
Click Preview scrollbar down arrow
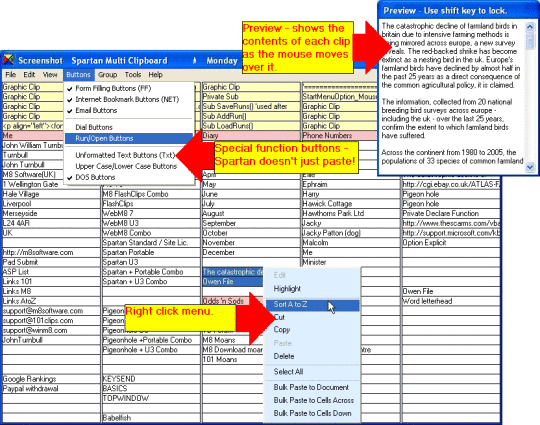pos(530,167)
